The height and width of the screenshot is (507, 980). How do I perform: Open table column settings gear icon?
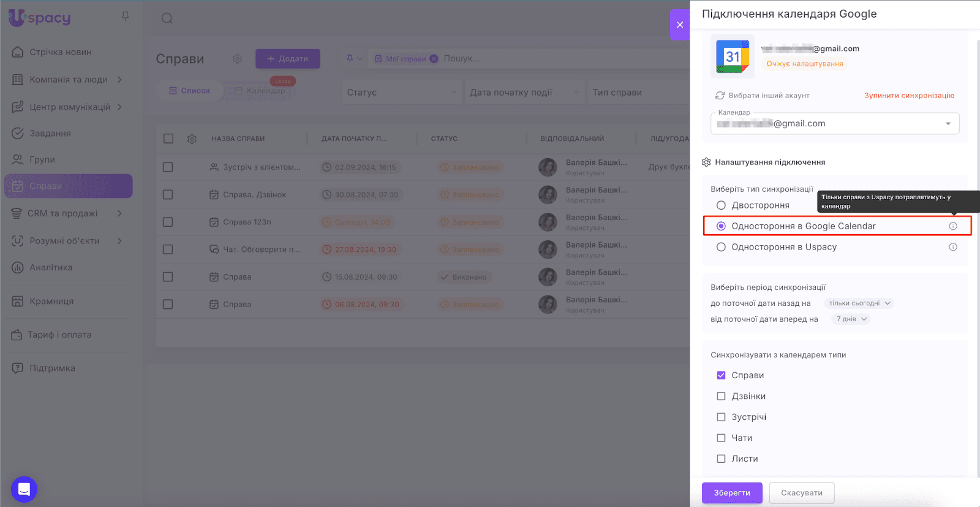point(192,139)
